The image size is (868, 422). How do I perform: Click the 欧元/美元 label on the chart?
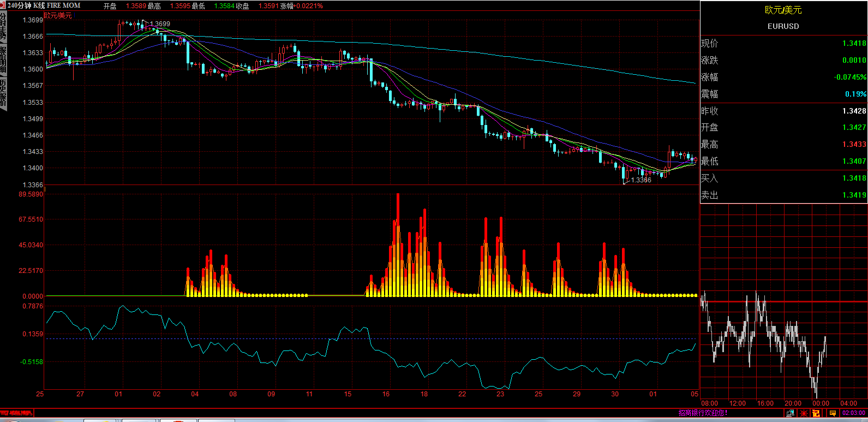coord(58,15)
